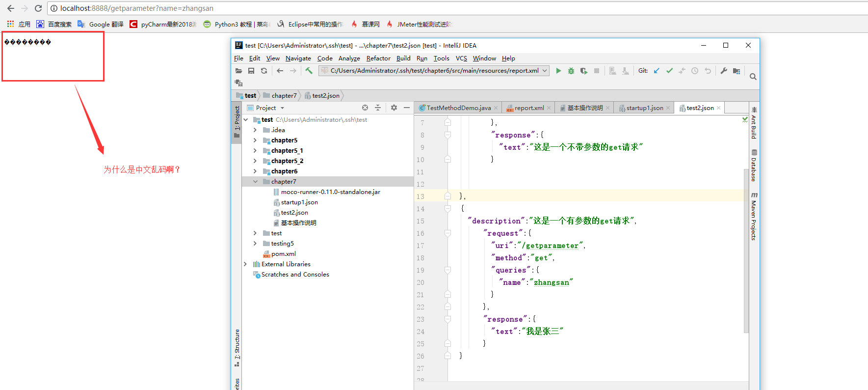This screenshot has width=868, height=390.
Task: Click the Back navigation arrow in IDEA toolbar
Action: point(280,71)
